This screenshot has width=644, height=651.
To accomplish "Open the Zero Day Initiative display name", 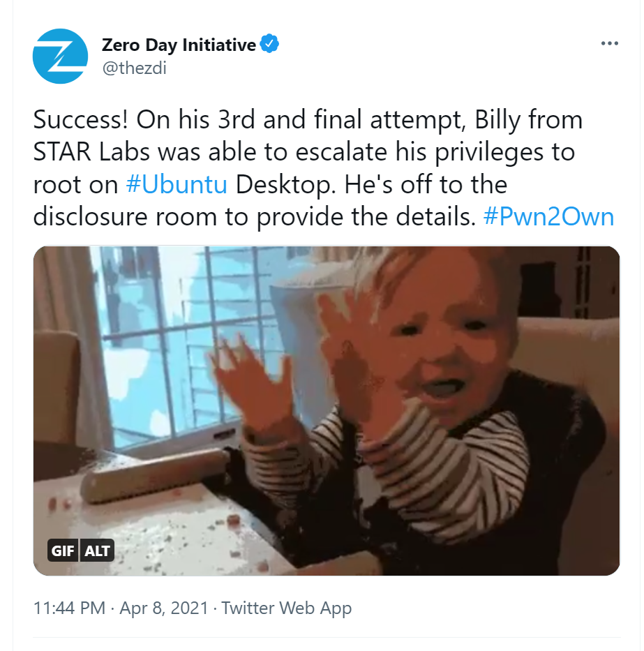I will coord(179,45).
